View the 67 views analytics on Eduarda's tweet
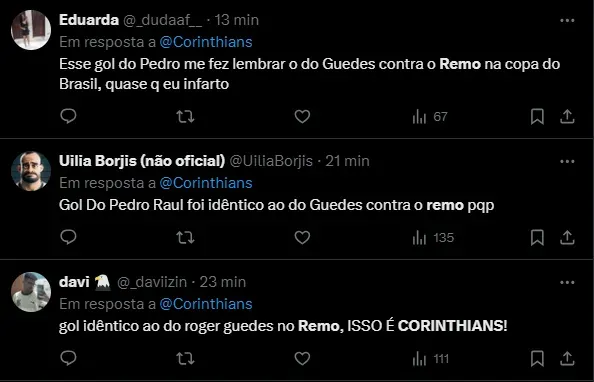This screenshot has width=594, height=382. coord(430,117)
